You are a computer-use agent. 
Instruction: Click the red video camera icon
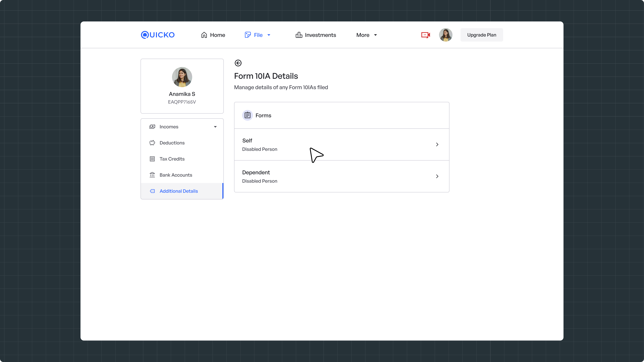click(x=425, y=35)
